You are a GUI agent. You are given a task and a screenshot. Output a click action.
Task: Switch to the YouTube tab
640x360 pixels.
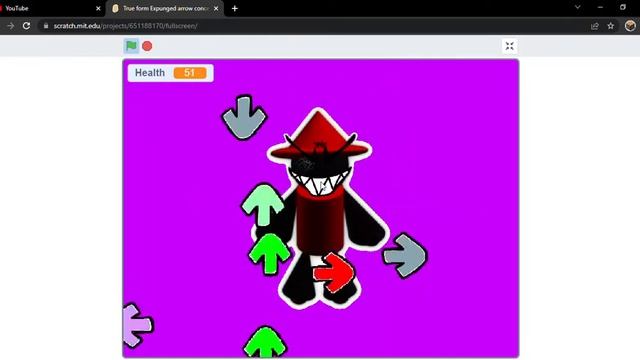pyautogui.click(x=49, y=8)
